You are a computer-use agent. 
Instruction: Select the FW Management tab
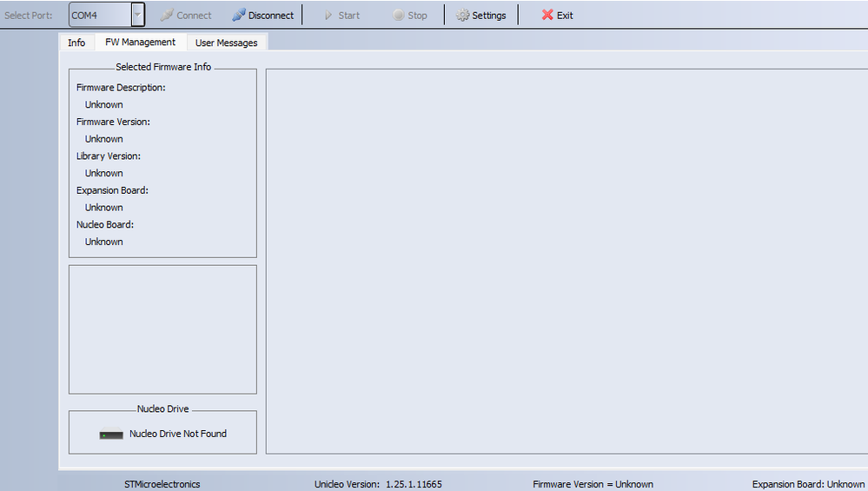click(141, 42)
